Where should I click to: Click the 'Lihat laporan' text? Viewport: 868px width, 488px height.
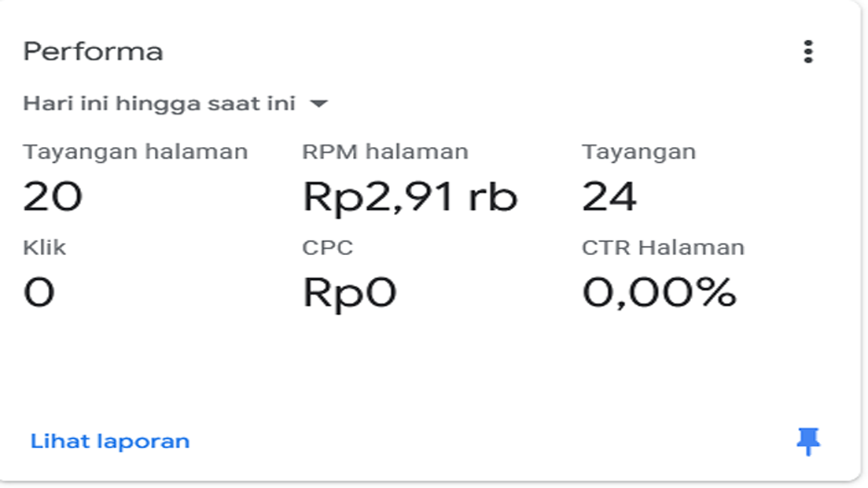point(110,441)
